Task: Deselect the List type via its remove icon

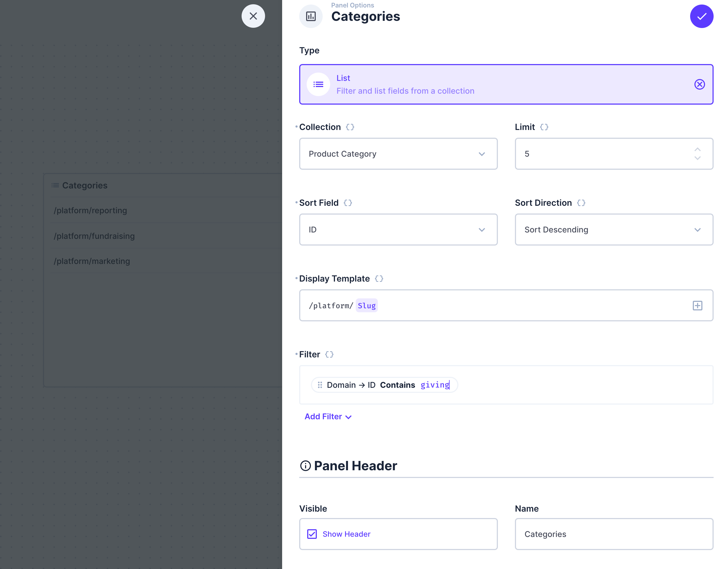Action: tap(699, 84)
